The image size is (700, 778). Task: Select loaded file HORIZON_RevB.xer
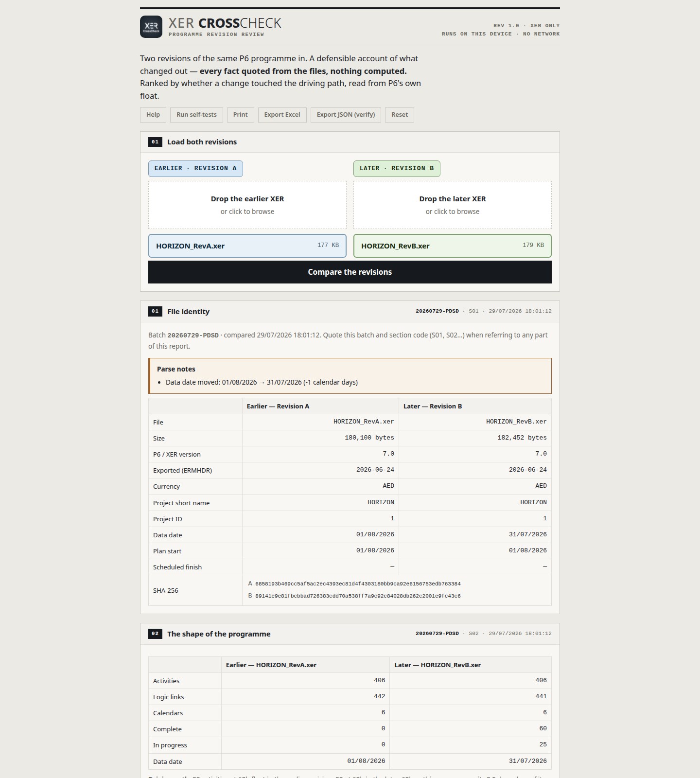(x=453, y=246)
